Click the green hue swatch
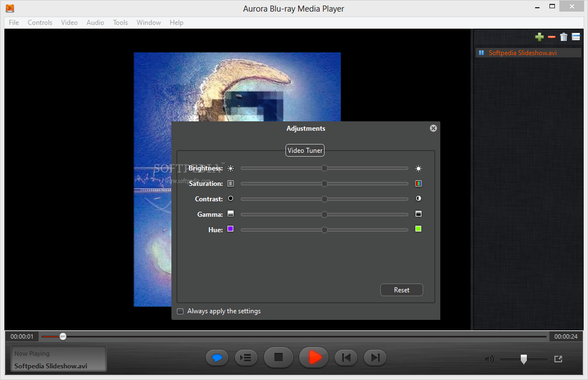 click(x=418, y=229)
